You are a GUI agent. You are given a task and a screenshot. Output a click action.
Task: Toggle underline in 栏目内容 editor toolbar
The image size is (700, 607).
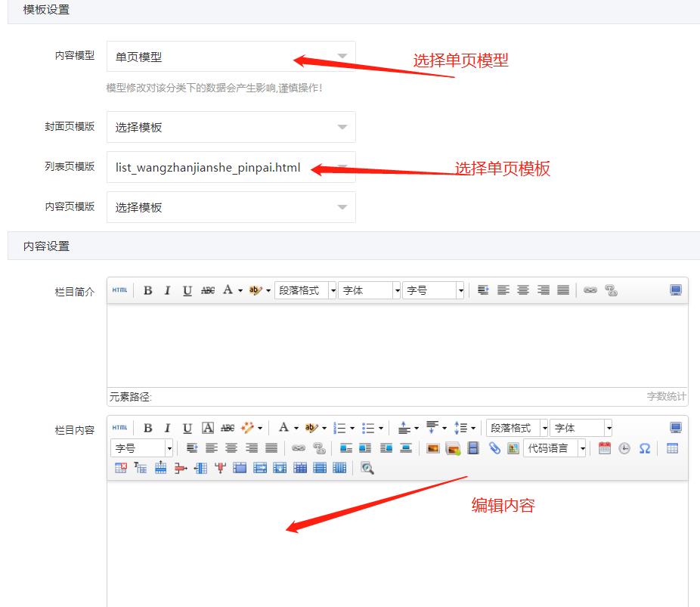pyautogui.click(x=187, y=428)
